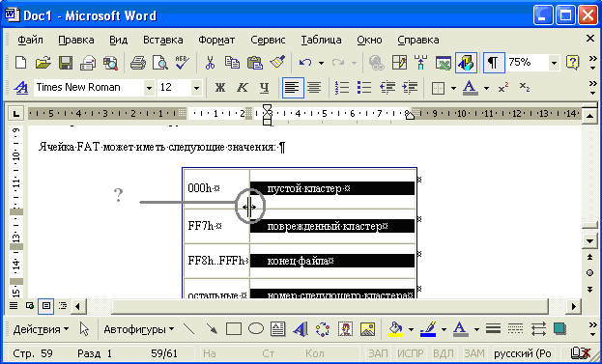Insert Clip Art from the Drawing toolbar
Image resolution: width=602 pixels, height=364 pixels.
pos(345,328)
